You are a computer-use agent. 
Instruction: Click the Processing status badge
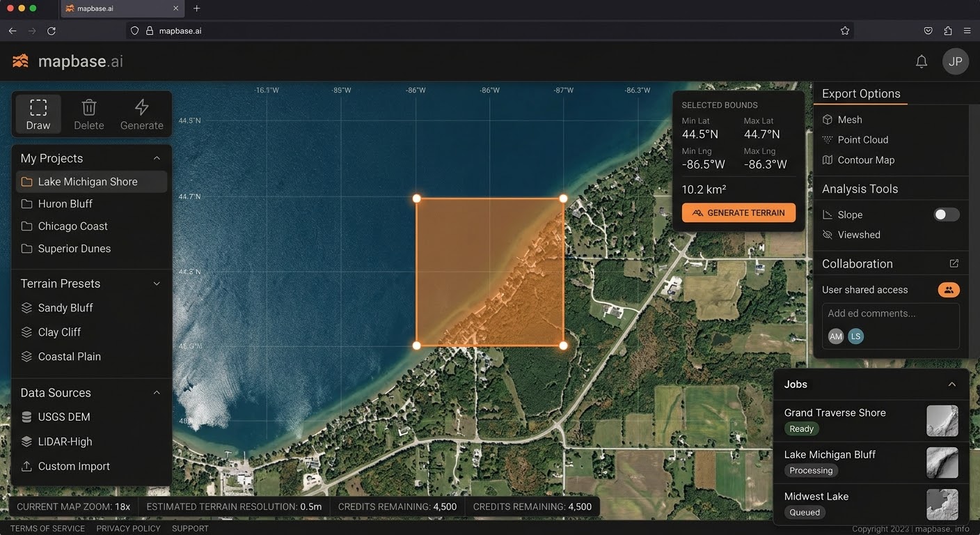tap(811, 471)
